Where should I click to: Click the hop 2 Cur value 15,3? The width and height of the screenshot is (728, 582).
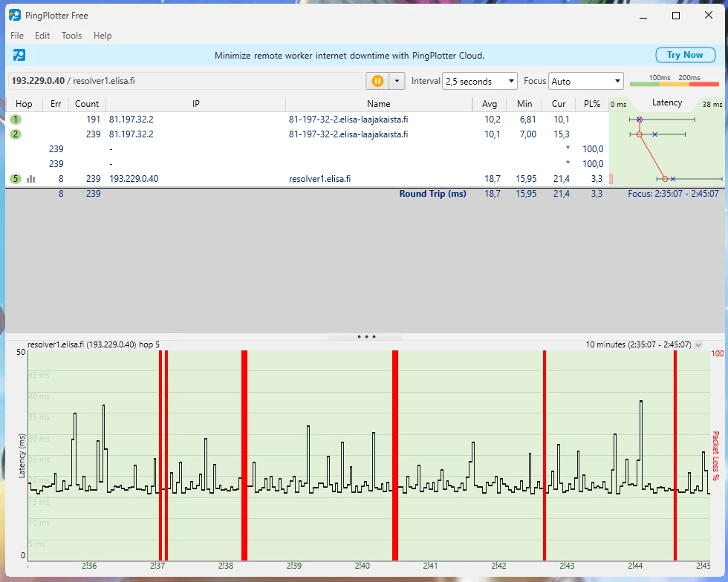[562, 134]
